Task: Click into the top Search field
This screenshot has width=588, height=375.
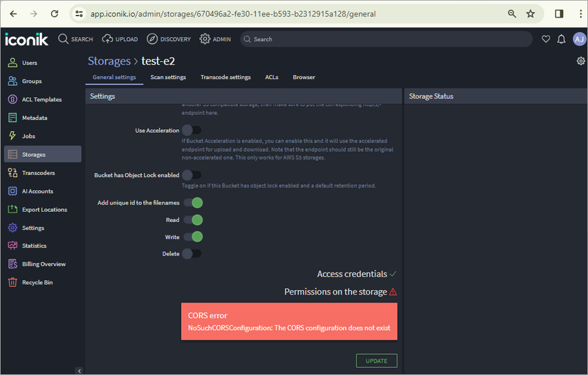Action: 386,39
